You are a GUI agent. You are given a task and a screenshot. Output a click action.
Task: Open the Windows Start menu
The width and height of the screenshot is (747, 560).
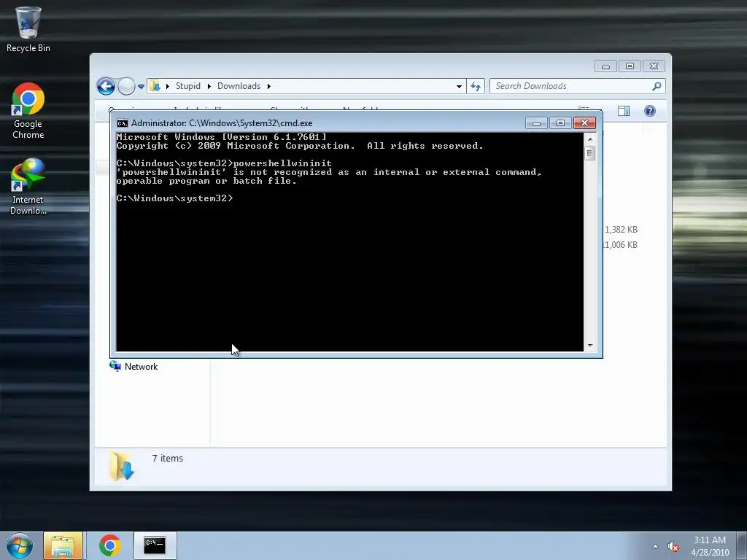click(x=20, y=545)
